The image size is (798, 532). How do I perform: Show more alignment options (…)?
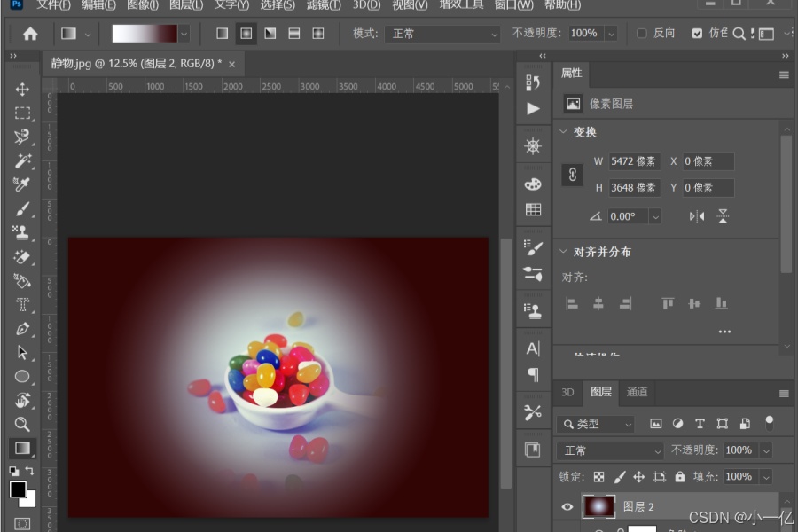pos(724,332)
